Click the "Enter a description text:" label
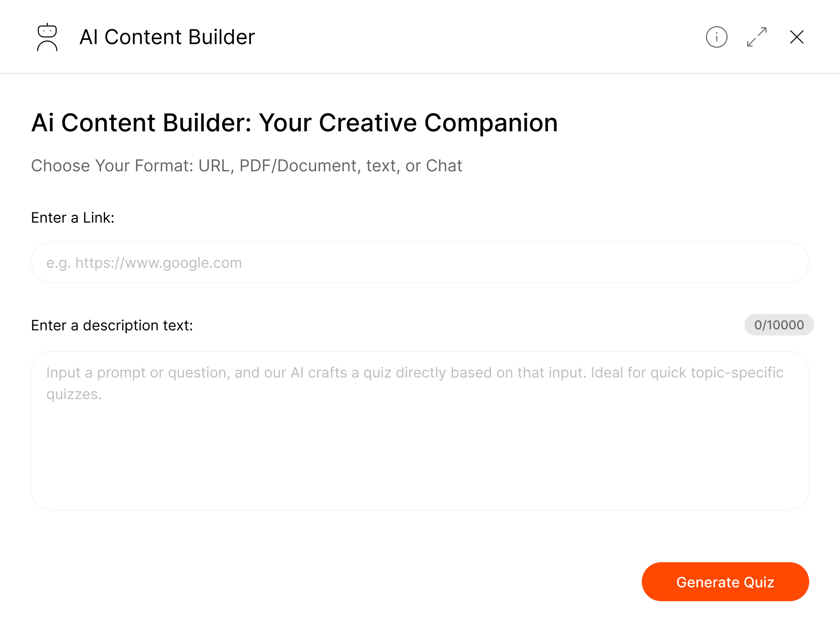This screenshot has width=840, height=633. (x=112, y=326)
